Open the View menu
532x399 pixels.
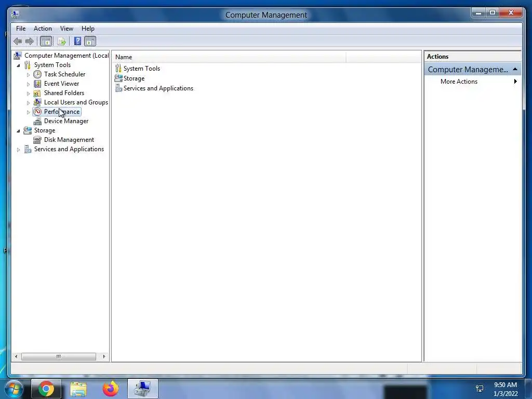(x=66, y=29)
